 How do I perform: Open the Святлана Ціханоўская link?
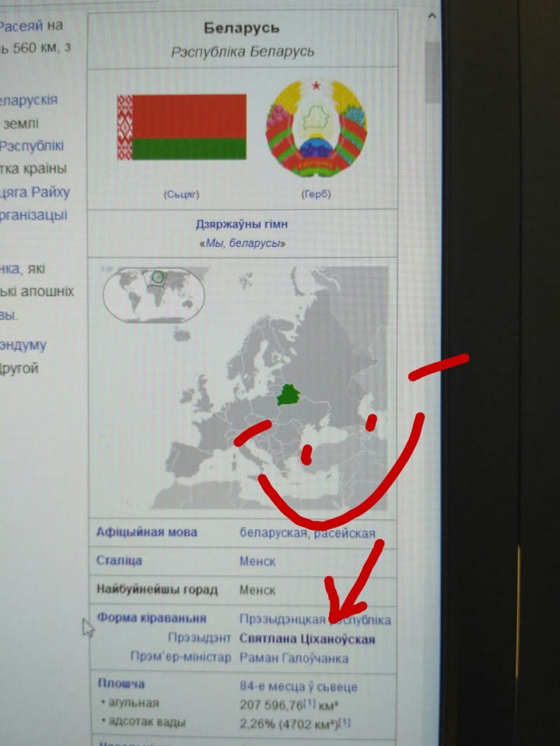307,639
